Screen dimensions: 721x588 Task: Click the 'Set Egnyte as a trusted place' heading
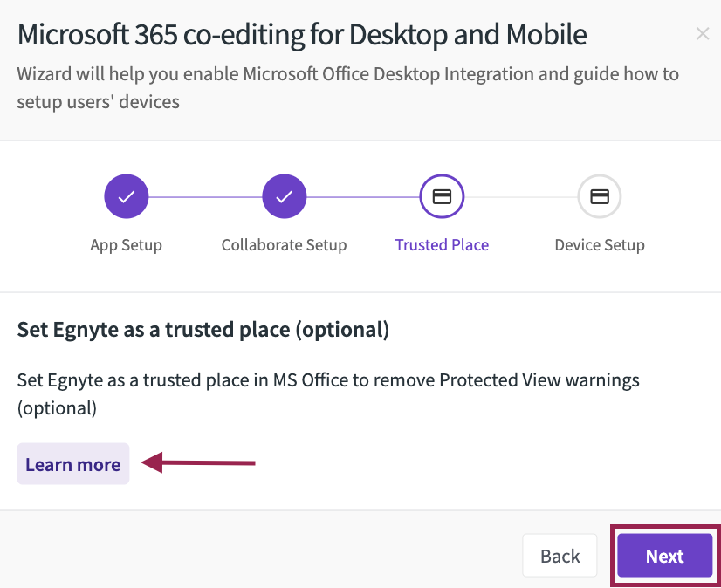tap(203, 330)
